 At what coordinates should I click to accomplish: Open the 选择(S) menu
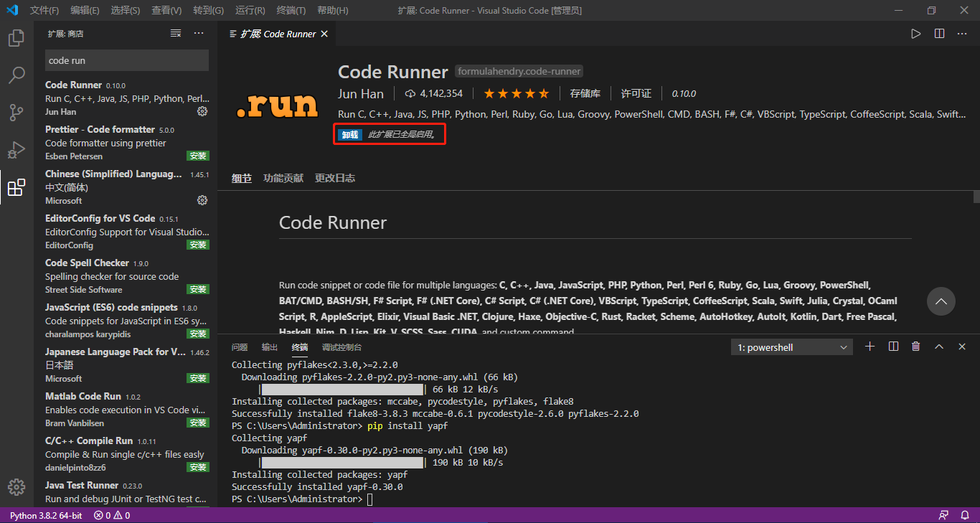(126, 10)
